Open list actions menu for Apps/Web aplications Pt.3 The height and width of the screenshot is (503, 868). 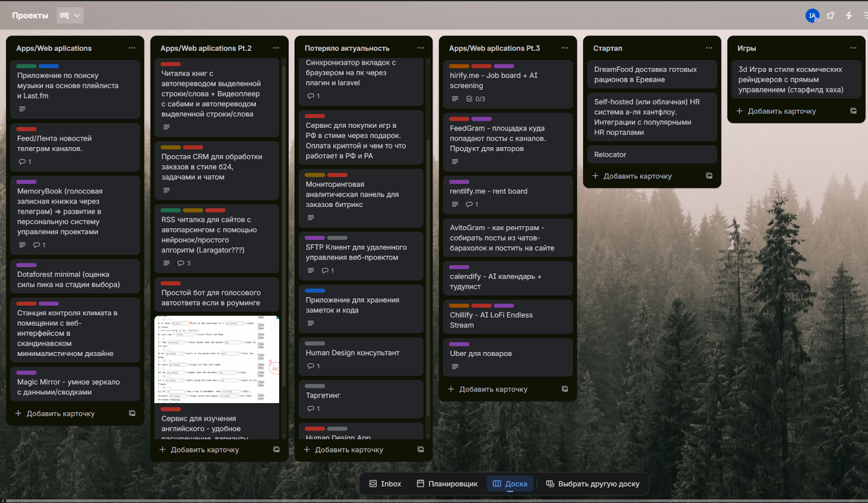click(x=565, y=48)
